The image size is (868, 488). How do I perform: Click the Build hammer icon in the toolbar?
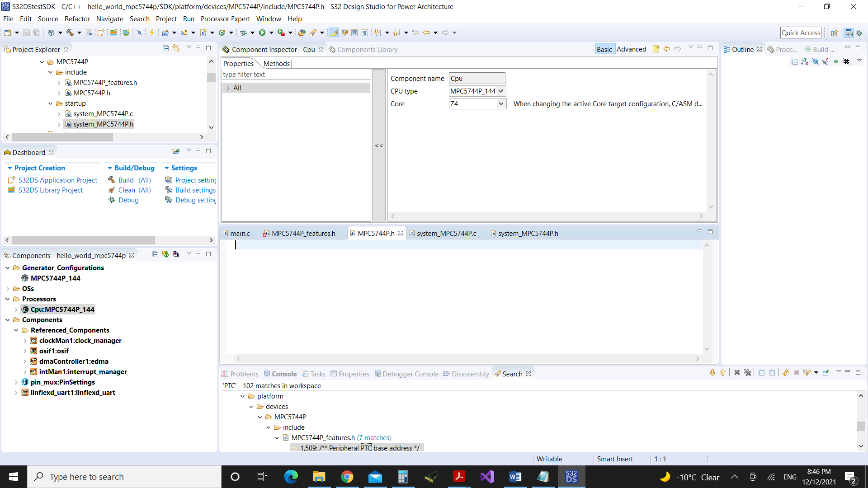click(x=70, y=33)
